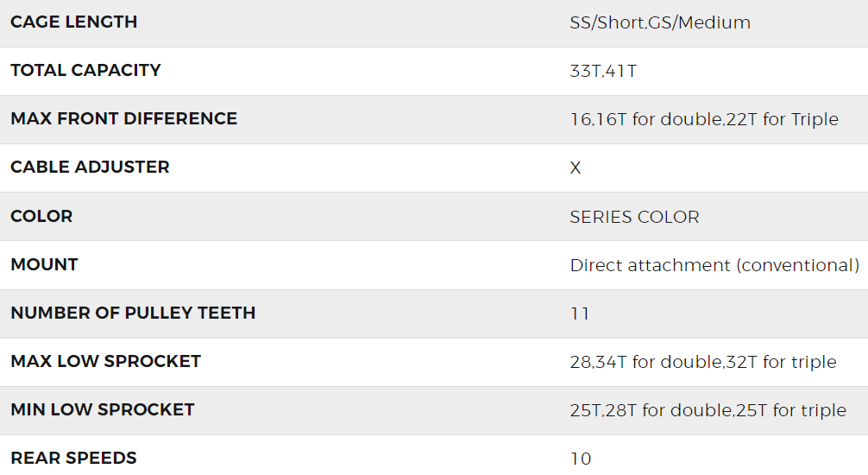Click the rear speeds value 10

coord(581,459)
